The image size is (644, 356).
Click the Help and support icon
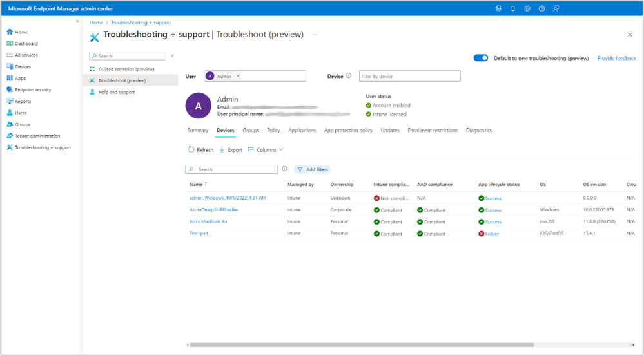92,92
